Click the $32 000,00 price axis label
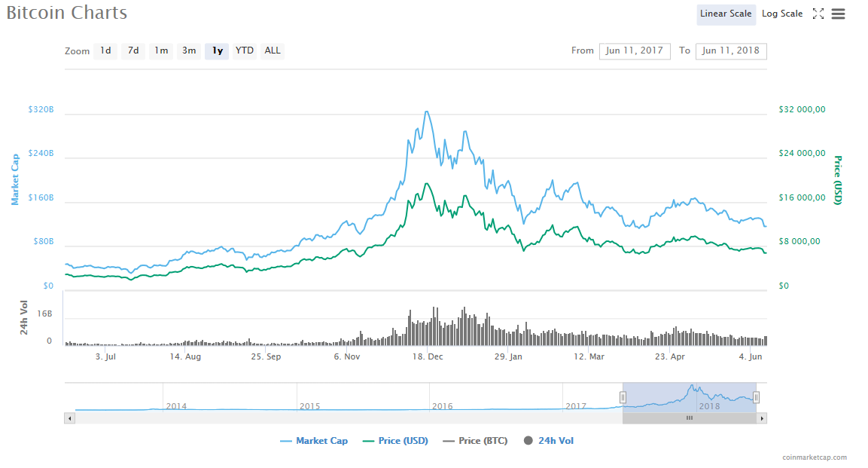 [x=802, y=110]
